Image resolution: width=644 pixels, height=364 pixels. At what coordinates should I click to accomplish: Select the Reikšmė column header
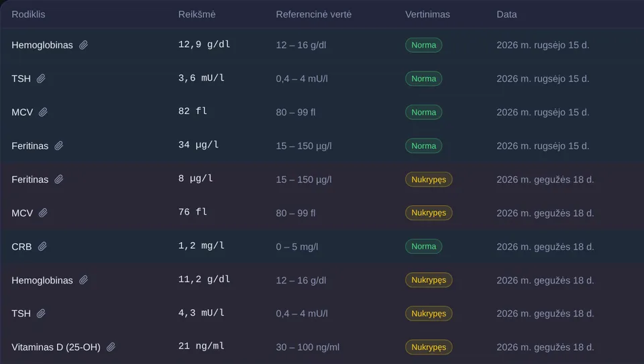click(197, 14)
